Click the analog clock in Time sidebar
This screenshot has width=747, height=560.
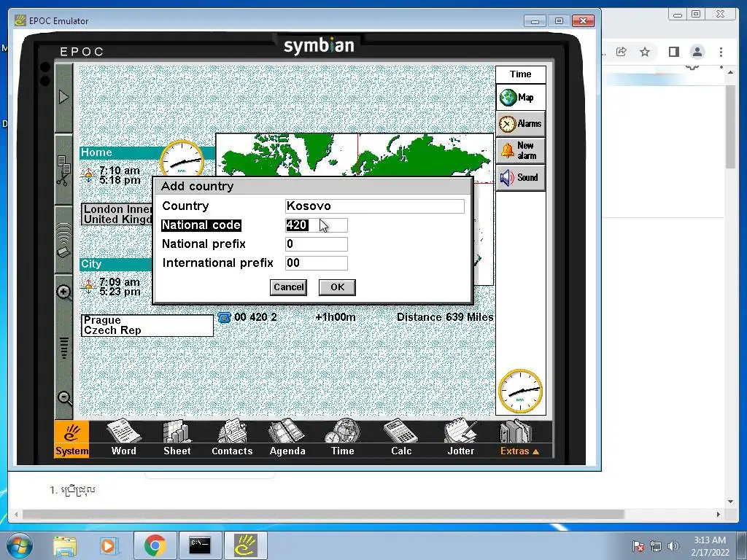click(520, 392)
